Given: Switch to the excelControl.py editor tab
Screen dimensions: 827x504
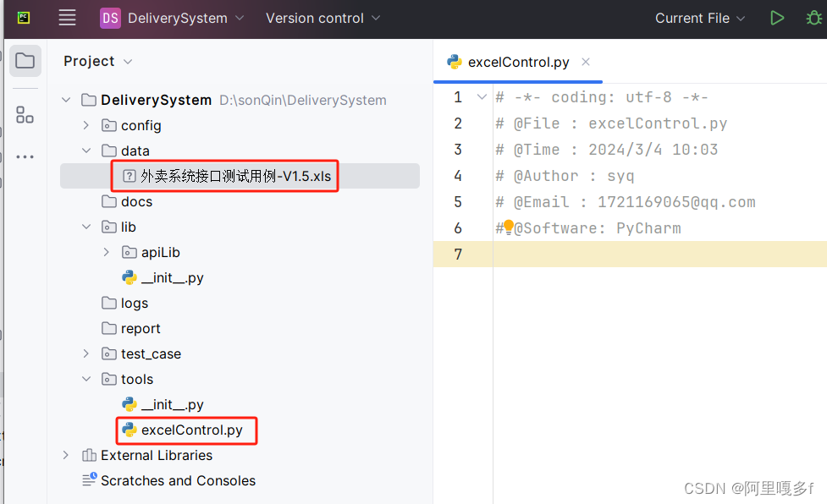Looking at the screenshot, I should point(516,61).
